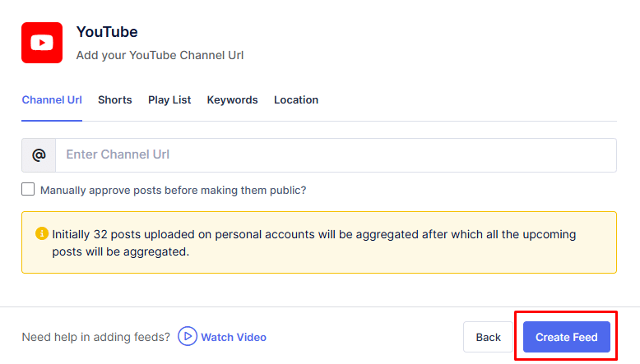The height and width of the screenshot is (364, 640).
Task: Click the 'Add your YouTube Channel Url' subtitle
Action: [x=160, y=56]
